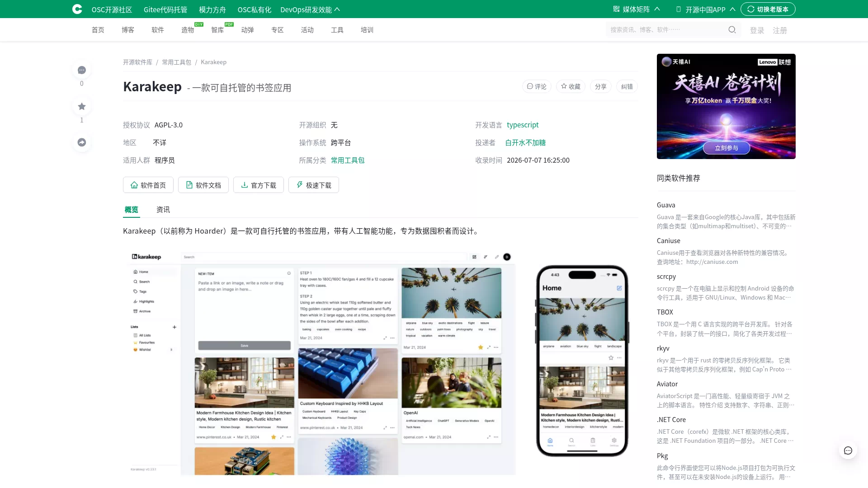Open rkyv recommended software
868x488 pixels.
[663, 348]
